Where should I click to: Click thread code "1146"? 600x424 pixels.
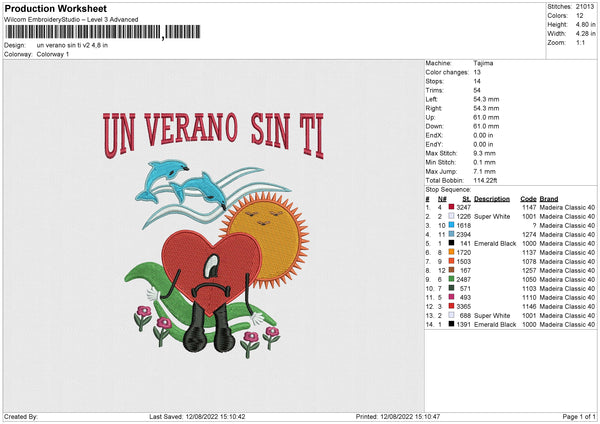(x=529, y=306)
